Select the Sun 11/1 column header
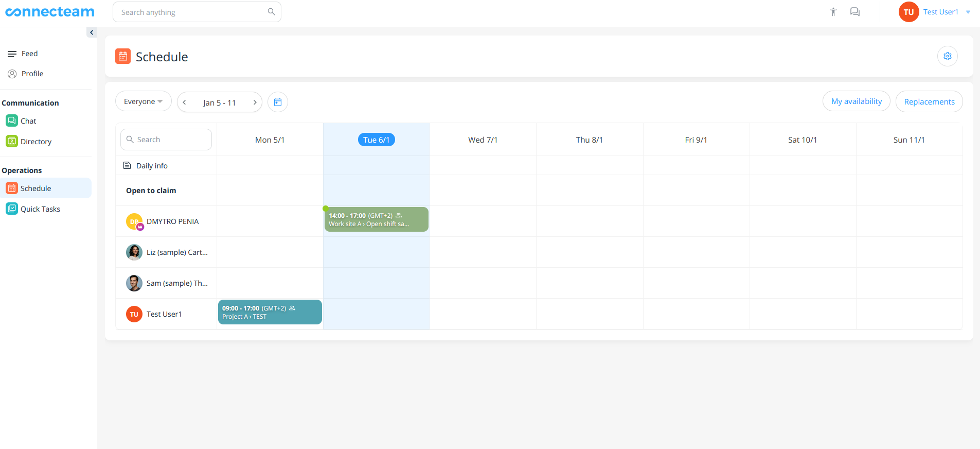Viewport: 980px width, 449px height. pyautogui.click(x=909, y=140)
